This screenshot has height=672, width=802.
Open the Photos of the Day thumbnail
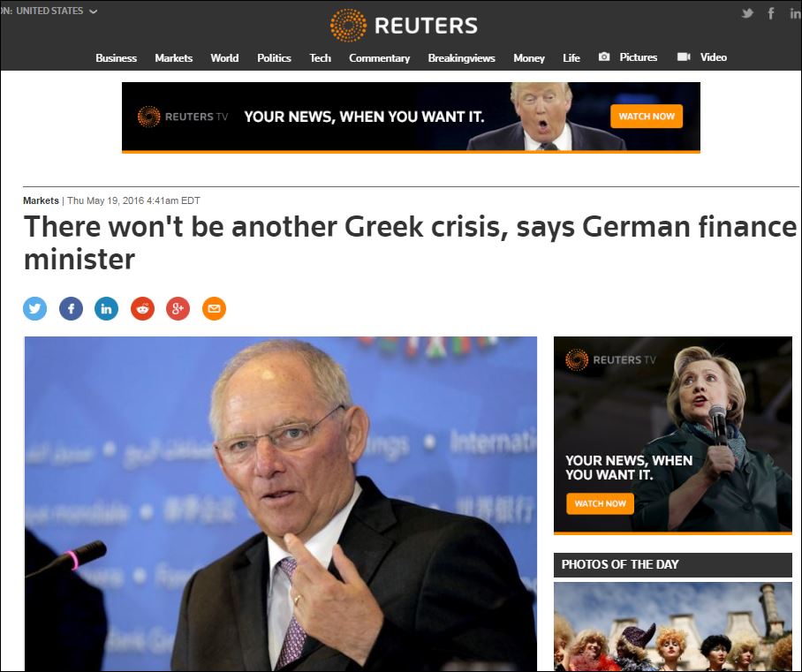point(672,626)
